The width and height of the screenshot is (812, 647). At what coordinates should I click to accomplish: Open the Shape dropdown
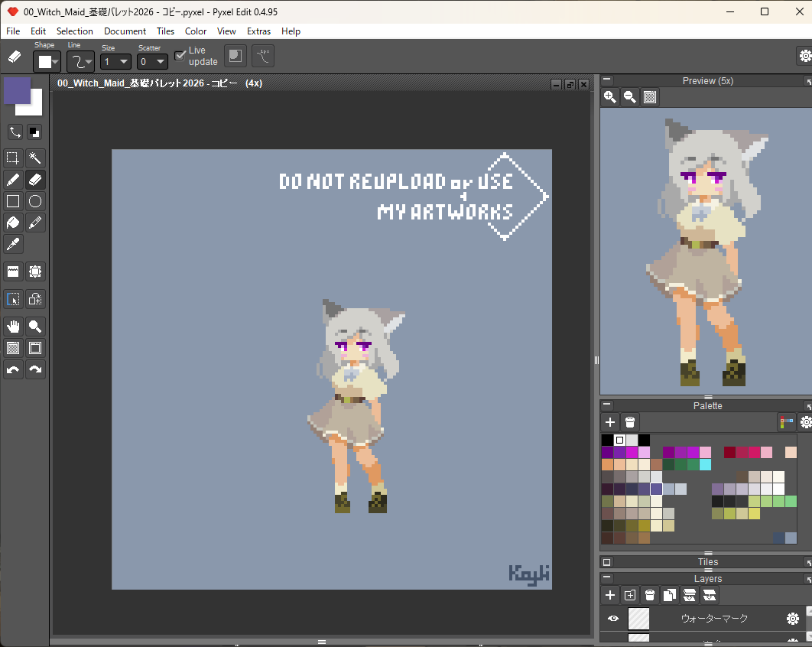click(47, 62)
